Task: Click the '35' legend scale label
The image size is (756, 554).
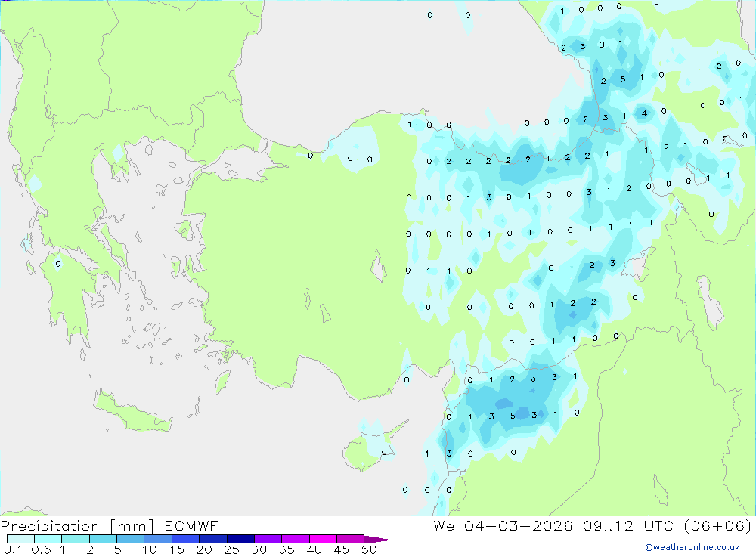Action: 287,549
